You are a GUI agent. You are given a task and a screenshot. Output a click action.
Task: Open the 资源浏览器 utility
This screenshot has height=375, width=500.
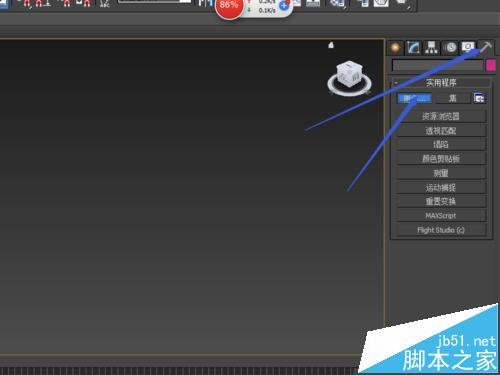tap(441, 116)
